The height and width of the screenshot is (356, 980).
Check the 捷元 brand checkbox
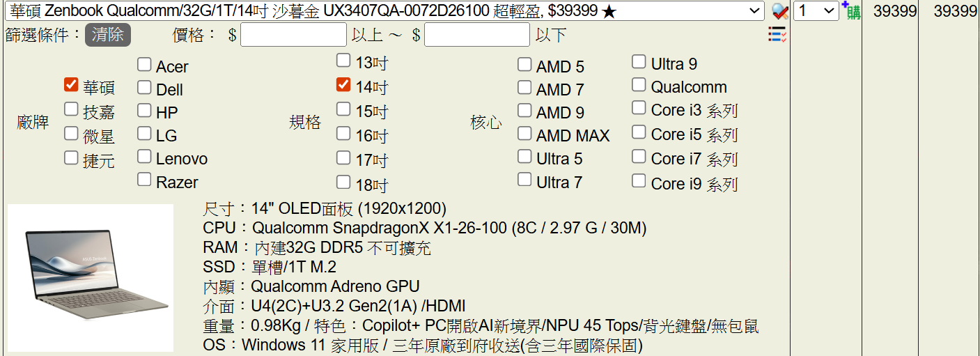point(71,158)
